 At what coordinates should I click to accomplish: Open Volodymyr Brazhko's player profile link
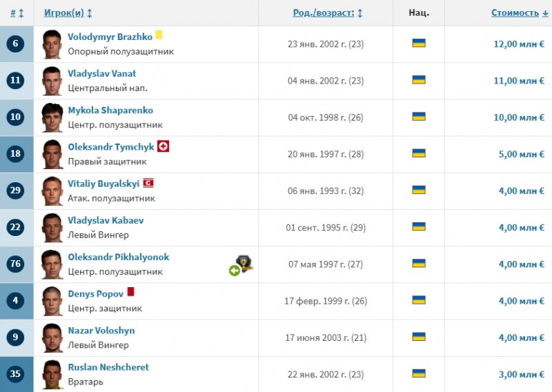(x=110, y=37)
